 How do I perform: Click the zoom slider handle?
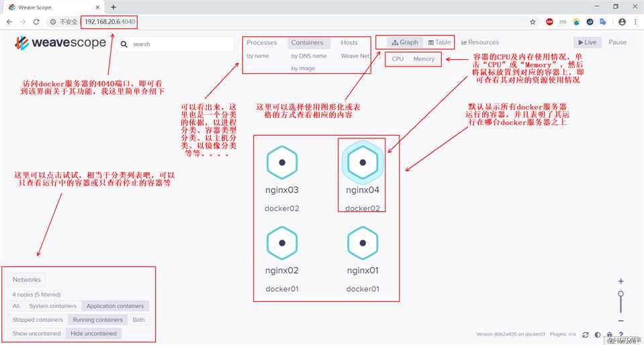point(621,294)
